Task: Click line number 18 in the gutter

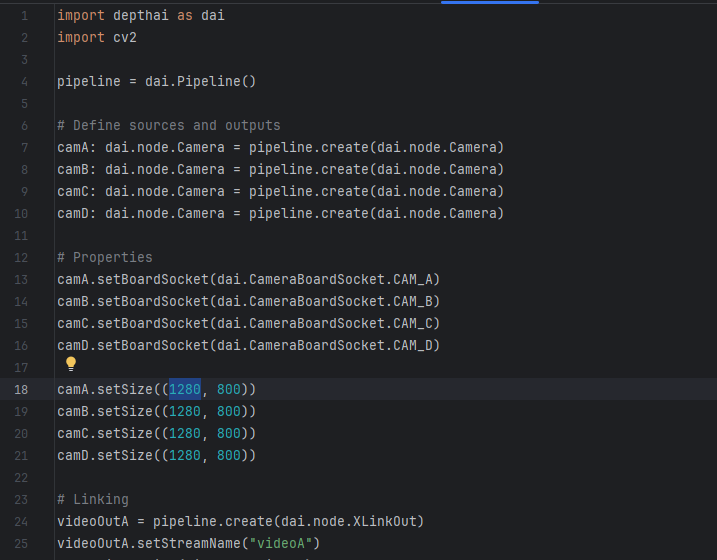Action: point(22,389)
